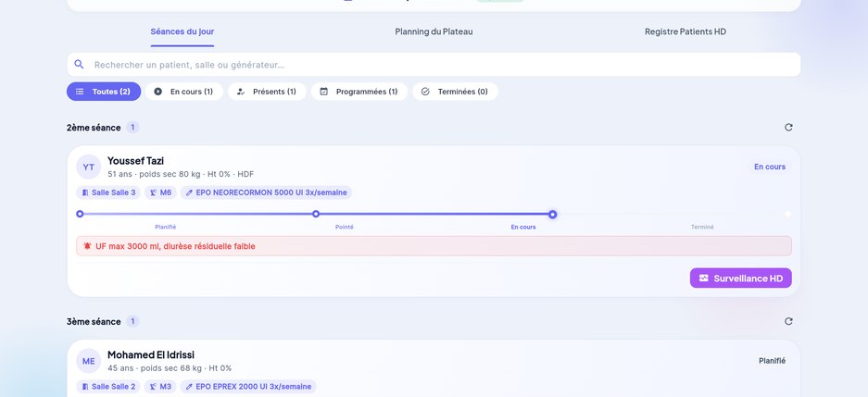Viewport: 868px width, 397px height.
Task: Refresh the 3ème séance list
Action: pos(788,321)
